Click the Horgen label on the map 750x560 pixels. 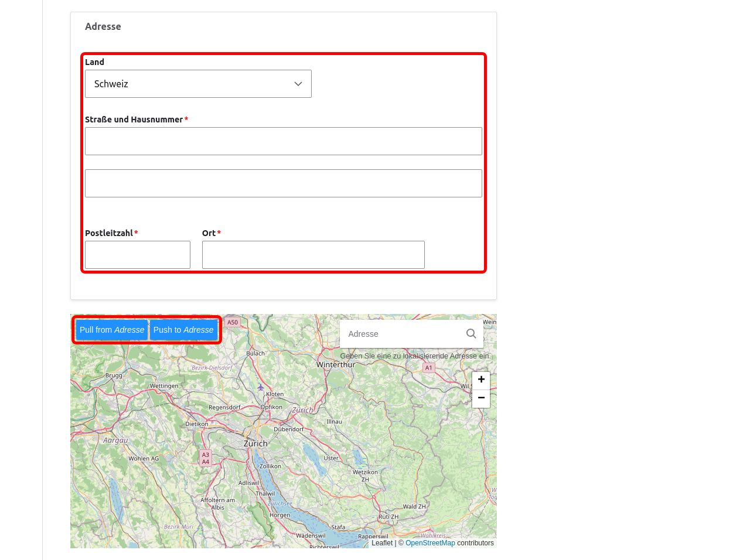(280, 515)
